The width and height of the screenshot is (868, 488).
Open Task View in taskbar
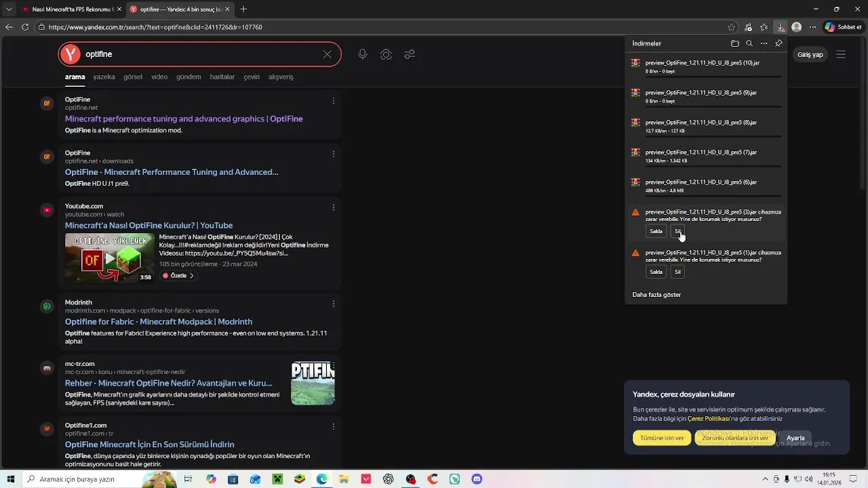coord(188,479)
